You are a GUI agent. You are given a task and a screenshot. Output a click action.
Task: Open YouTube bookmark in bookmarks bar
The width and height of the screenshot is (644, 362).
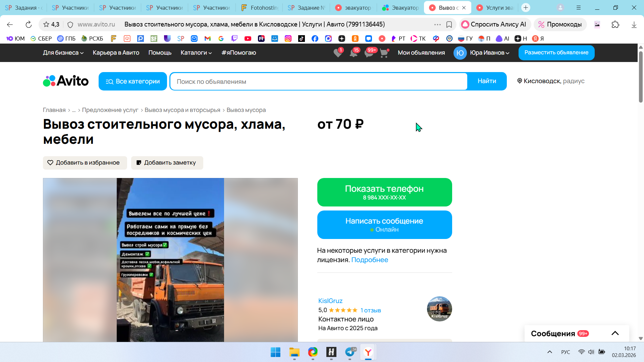click(x=248, y=39)
